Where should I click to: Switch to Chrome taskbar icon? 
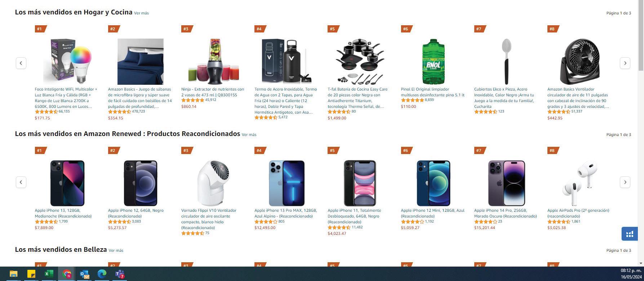(67, 274)
